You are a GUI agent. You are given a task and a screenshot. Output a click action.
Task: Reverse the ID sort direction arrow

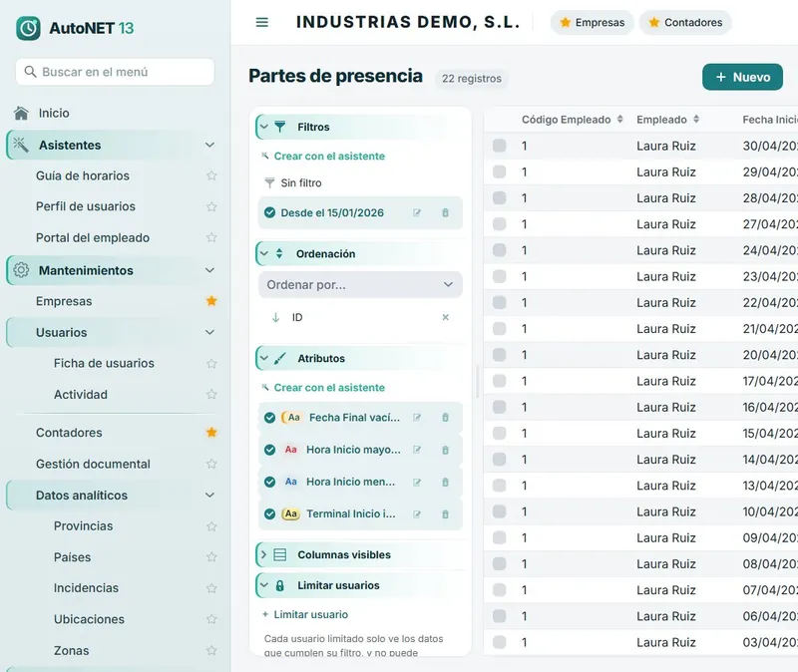pyautogui.click(x=275, y=317)
